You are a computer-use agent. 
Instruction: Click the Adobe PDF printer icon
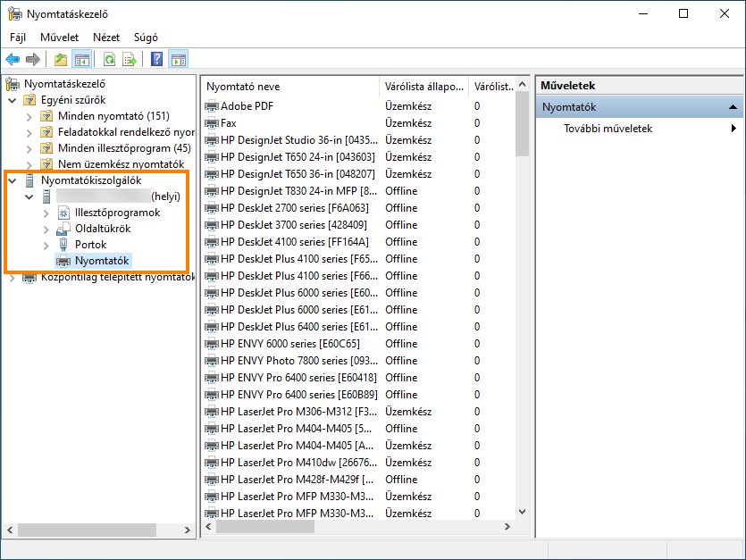click(212, 106)
